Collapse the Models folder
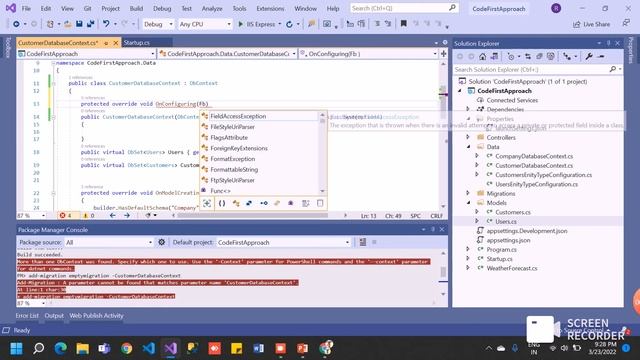This screenshot has width=640, height=360. (468, 203)
